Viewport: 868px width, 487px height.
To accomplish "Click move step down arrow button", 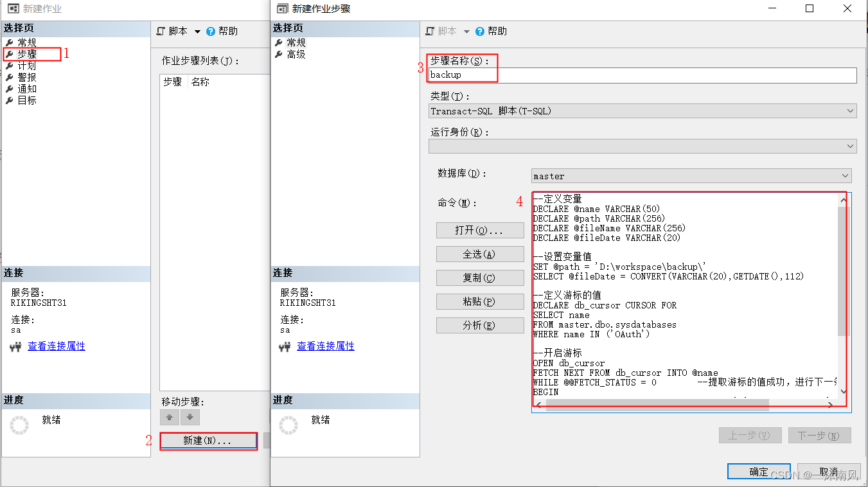I will tap(190, 418).
